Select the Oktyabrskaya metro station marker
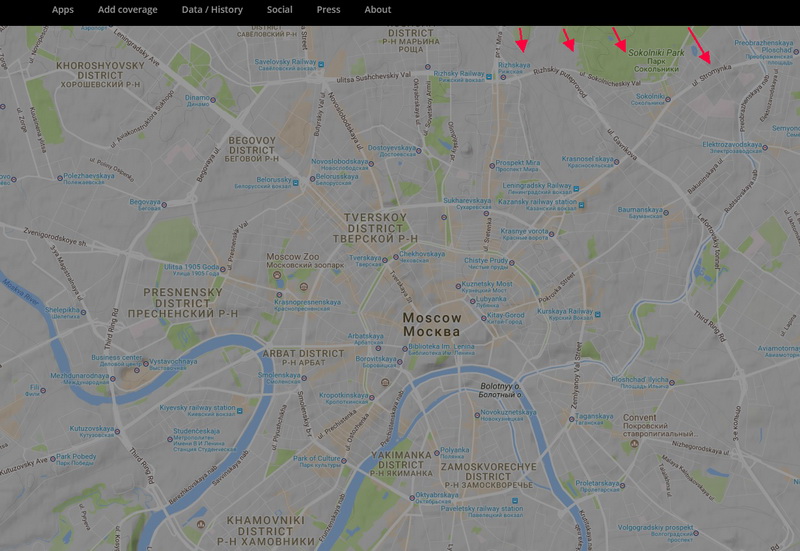800x551 pixels. point(412,498)
